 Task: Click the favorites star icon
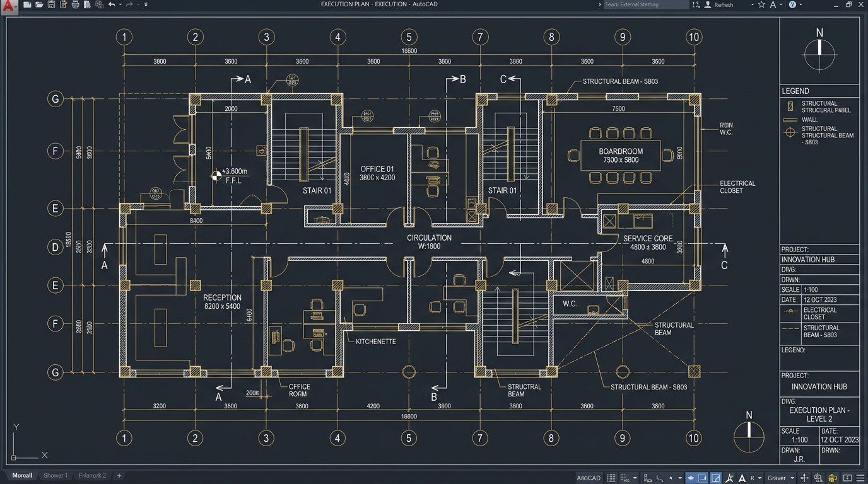pyautogui.click(x=762, y=4)
